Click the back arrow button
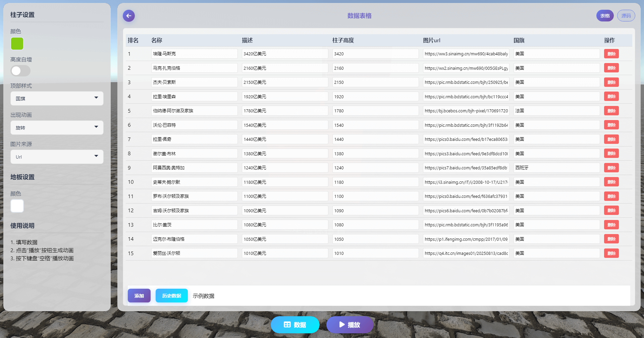 129,16
